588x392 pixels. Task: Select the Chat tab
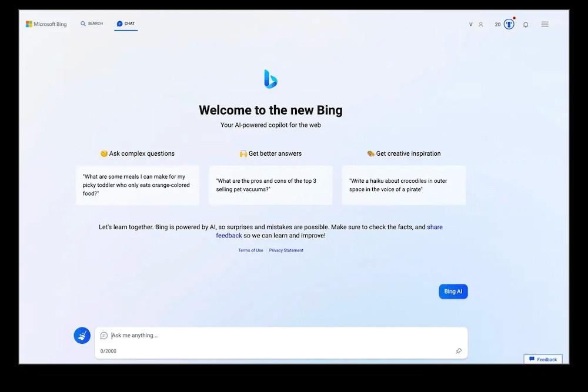[x=126, y=24]
